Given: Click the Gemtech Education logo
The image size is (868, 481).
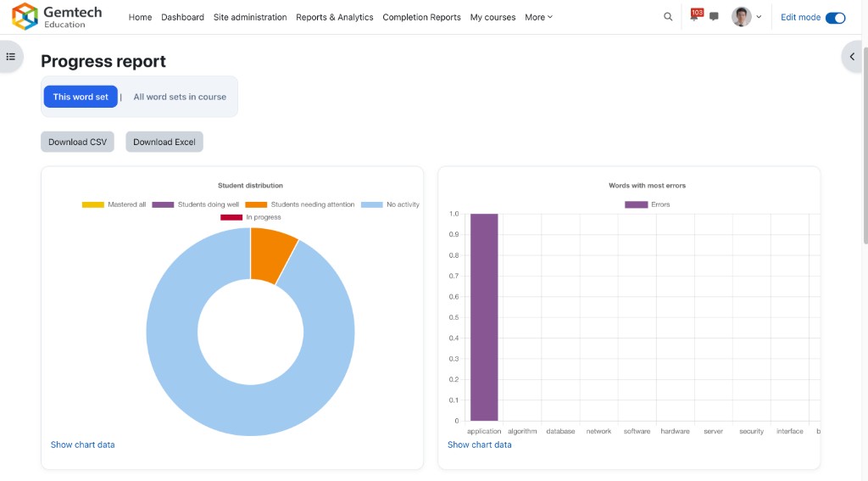Looking at the screenshot, I should click(x=57, y=17).
